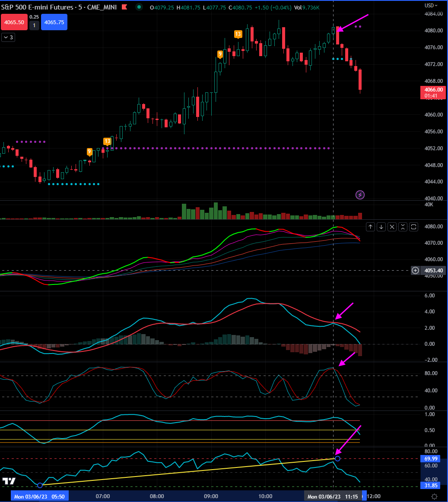The width and height of the screenshot is (448, 502).
Task: Click the Vol 9.736K value in header
Action: pos(307,7)
